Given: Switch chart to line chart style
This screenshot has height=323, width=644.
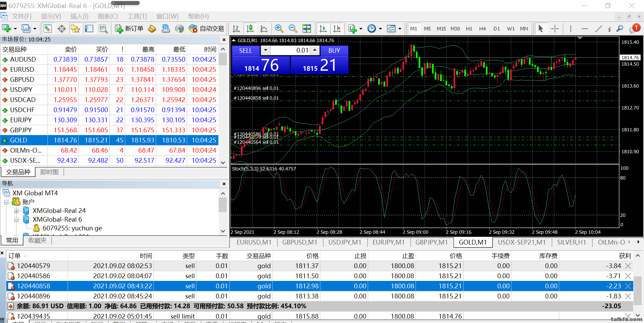Looking at the screenshot, I should 264,29.
